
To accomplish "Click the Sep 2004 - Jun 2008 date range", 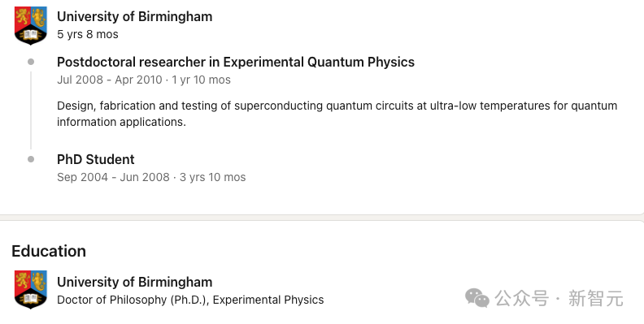I will click(113, 177).
